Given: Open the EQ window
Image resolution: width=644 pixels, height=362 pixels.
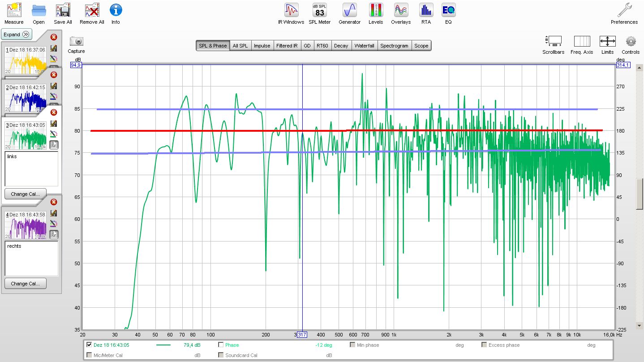Looking at the screenshot, I should point(448,13).
